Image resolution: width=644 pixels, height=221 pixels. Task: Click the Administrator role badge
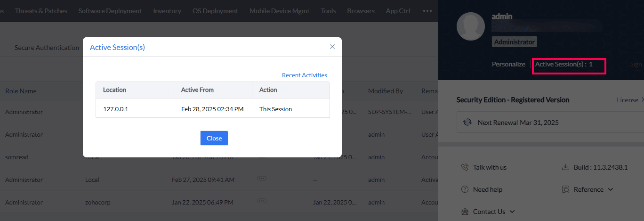point(515,42)
